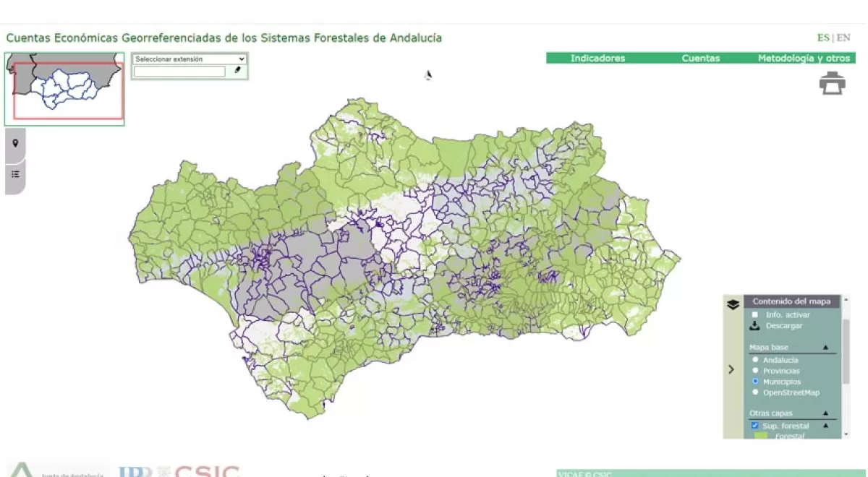Collapse the Otras capas section
Image resolution: width=868 pixels, height=477 pixels.
pyautogui.click(x=825, y=414)
